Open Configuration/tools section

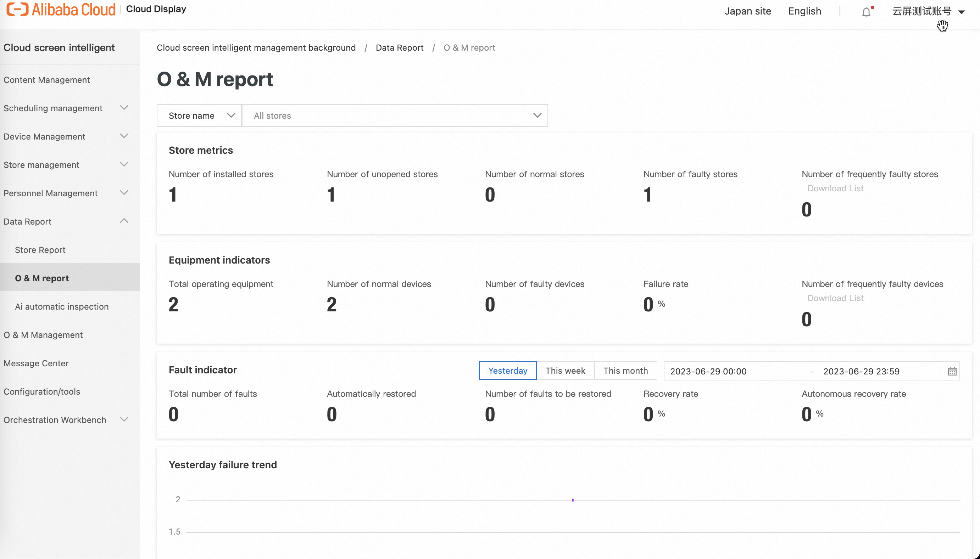42,391
